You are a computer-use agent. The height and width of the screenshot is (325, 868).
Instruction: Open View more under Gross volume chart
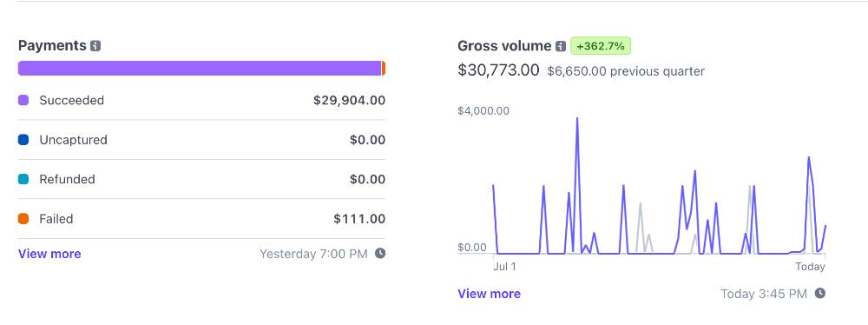[x=489, y=294]
